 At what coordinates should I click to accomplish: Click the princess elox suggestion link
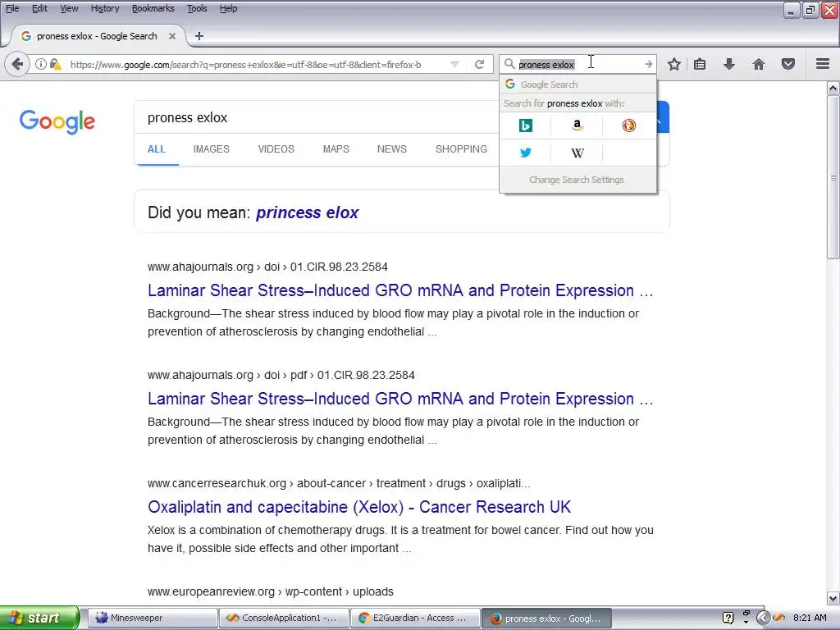307,212
